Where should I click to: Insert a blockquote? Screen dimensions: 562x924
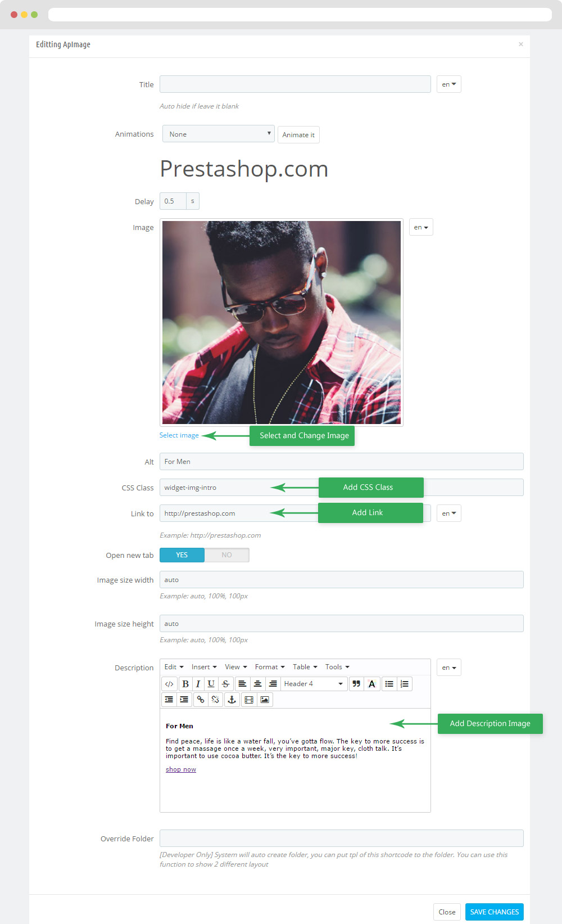(x=356, y=684)
